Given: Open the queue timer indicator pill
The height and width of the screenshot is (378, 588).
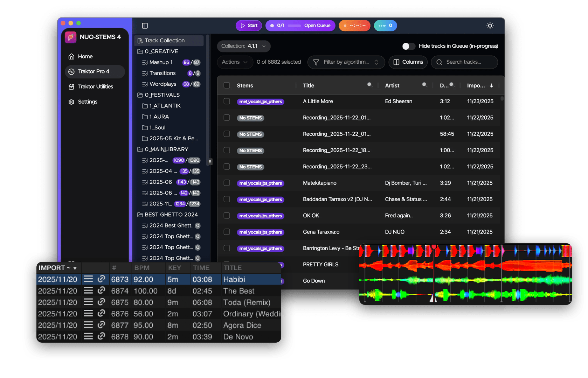Looking at the screenshot, I should click(354, 26).
